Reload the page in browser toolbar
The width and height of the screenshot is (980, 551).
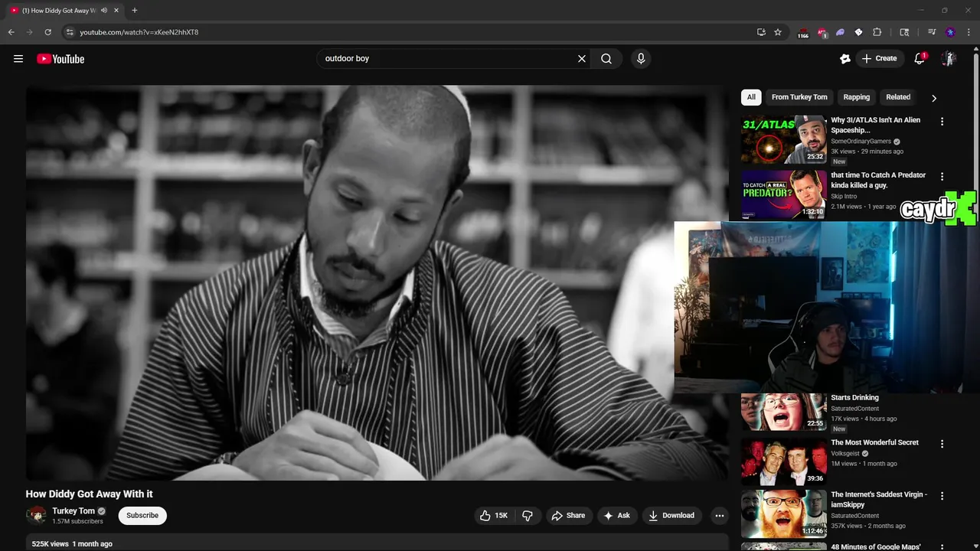(x=47, y=32)
